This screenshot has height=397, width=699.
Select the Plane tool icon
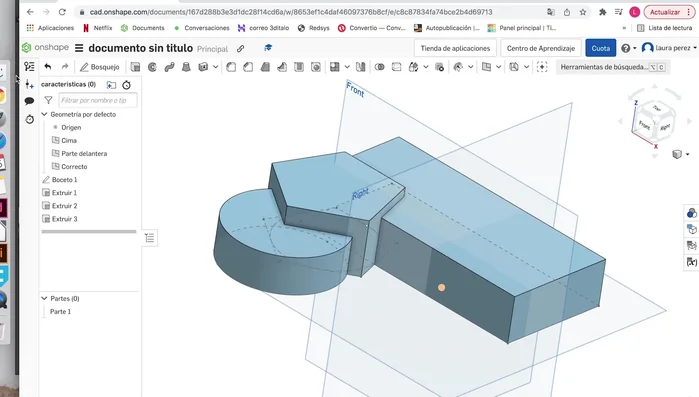click(486, 67)
